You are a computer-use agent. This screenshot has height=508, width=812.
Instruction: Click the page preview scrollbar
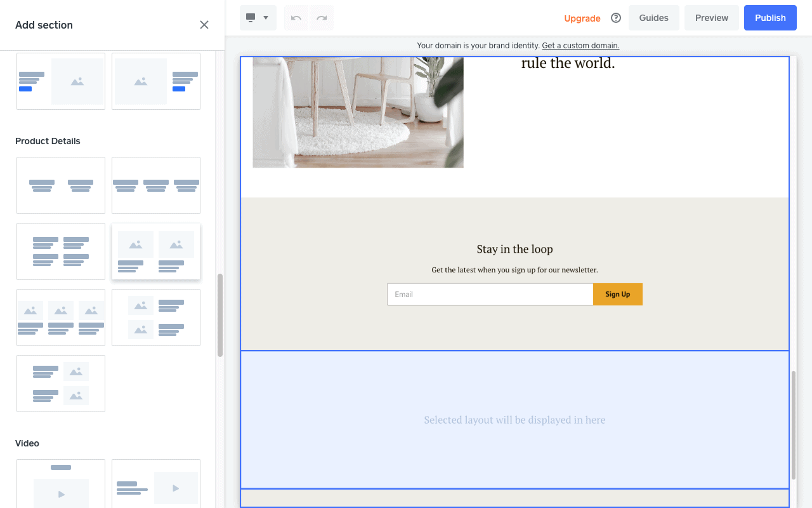click(x=794, y=425)
